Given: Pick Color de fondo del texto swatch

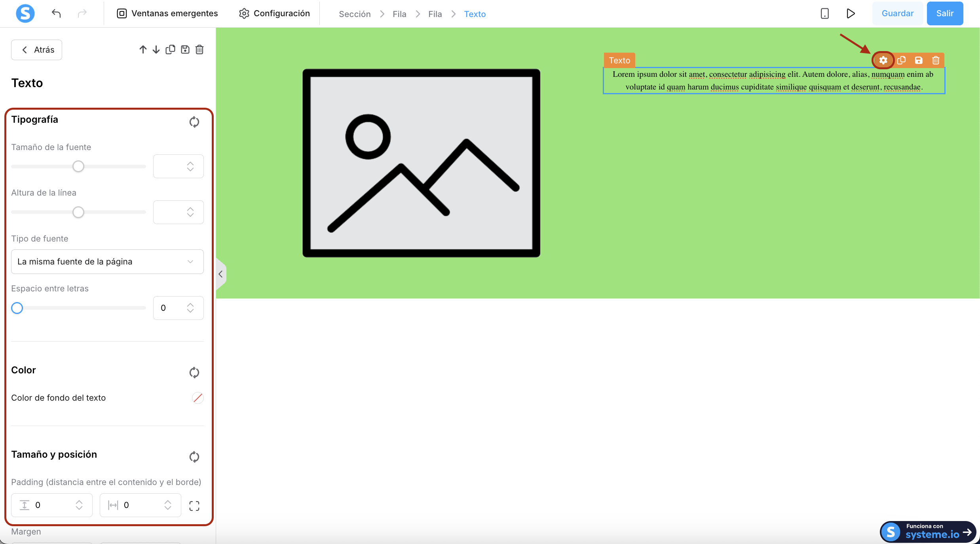Looking at the screenshot, I should (x=198, y=398).
